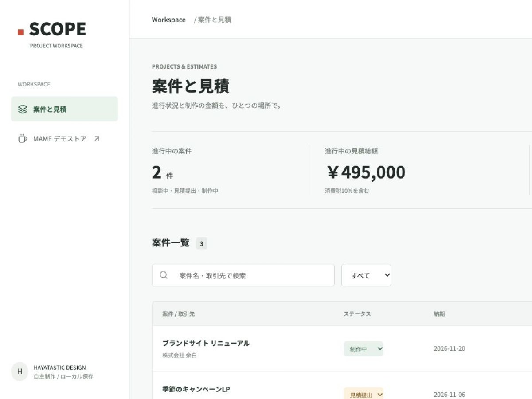Click the 自主制作 / ローカル保存 caption

(63, 377)
